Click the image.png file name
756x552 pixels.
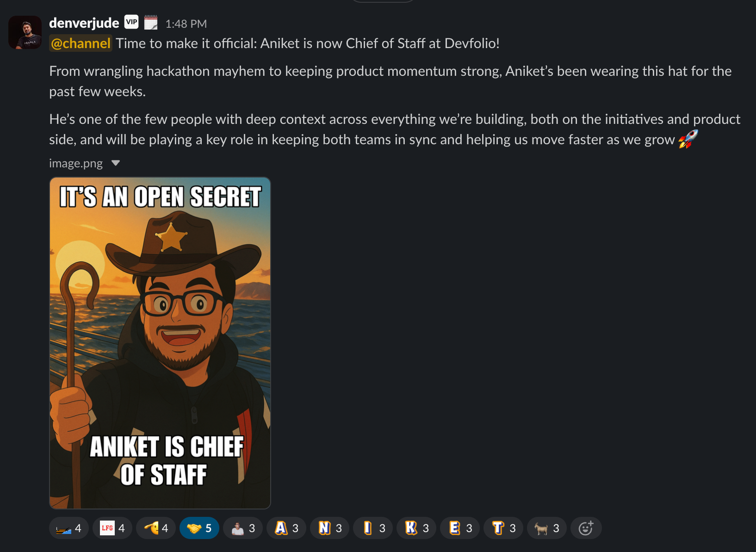tap(76, 163)
